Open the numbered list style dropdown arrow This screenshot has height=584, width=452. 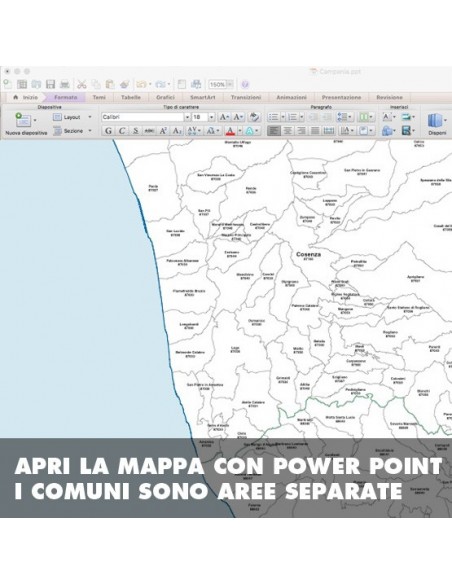coord(302,117)
